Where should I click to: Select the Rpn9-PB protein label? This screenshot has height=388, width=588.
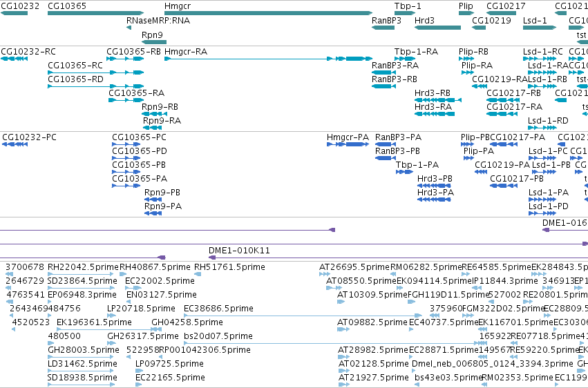[162, 193]
